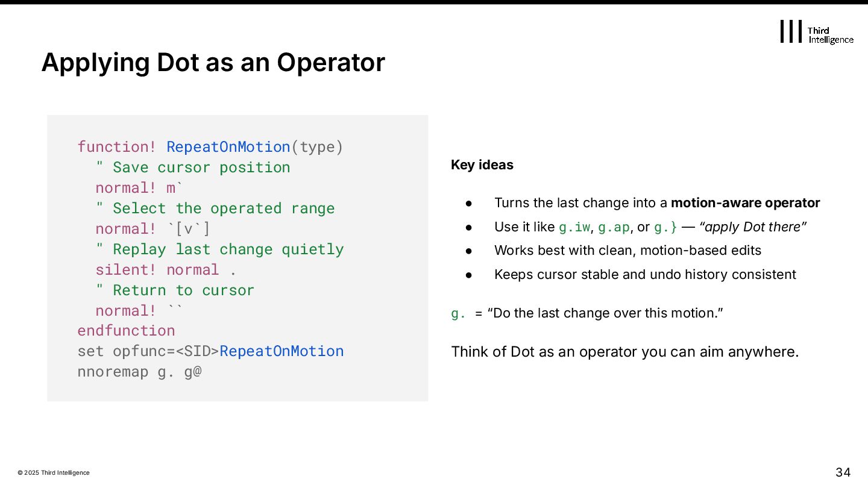This screenshot has height=488, width=868.
Task: Click the "Keeps cursor stable" bullet point
Action: click(x=644, y=275)
